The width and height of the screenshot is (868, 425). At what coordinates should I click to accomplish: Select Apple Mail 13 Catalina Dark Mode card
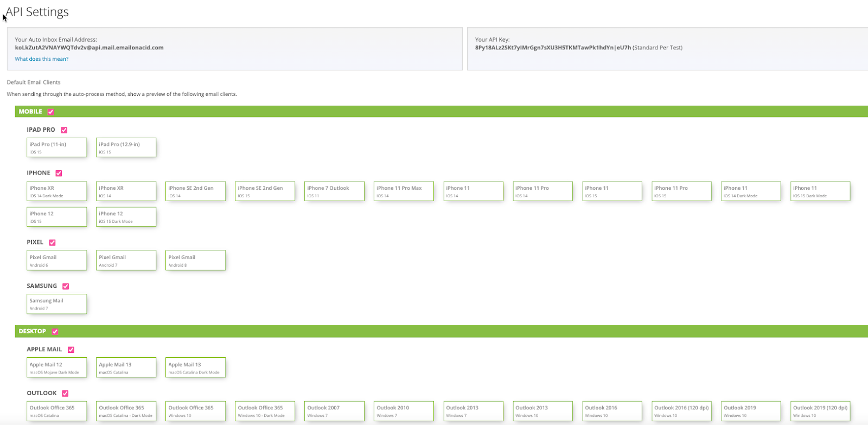pyautogui.click(x=196, y=368)
